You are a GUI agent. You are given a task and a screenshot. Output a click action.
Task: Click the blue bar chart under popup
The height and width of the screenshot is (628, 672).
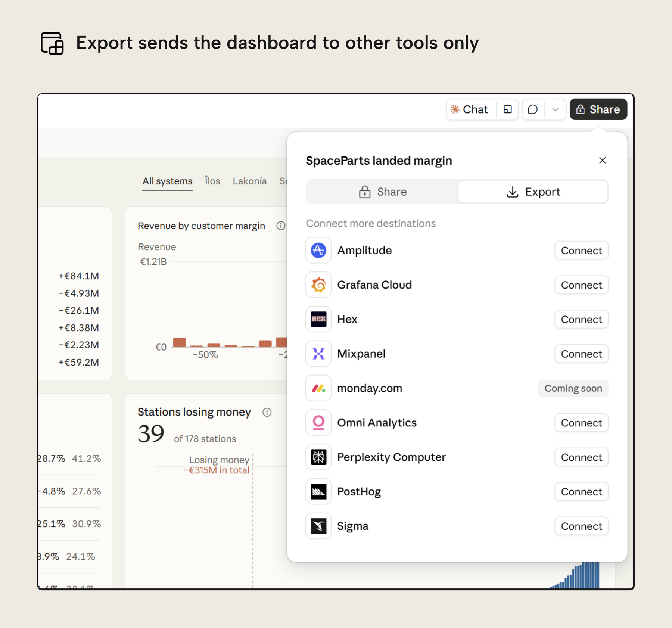[575, 575]
